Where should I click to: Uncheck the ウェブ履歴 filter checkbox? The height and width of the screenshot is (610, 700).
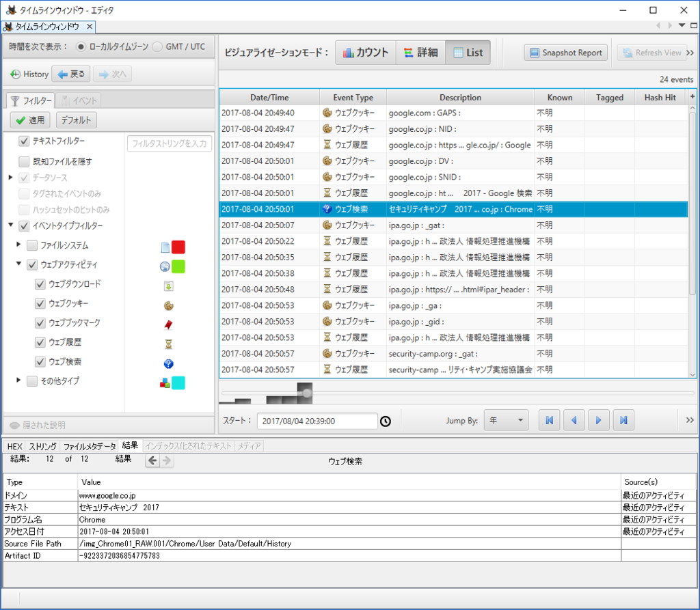40,342
